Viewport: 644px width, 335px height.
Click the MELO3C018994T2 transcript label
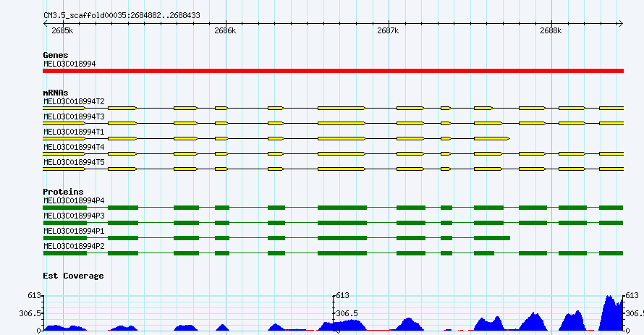pyautogui.click(x=74, y=101)
